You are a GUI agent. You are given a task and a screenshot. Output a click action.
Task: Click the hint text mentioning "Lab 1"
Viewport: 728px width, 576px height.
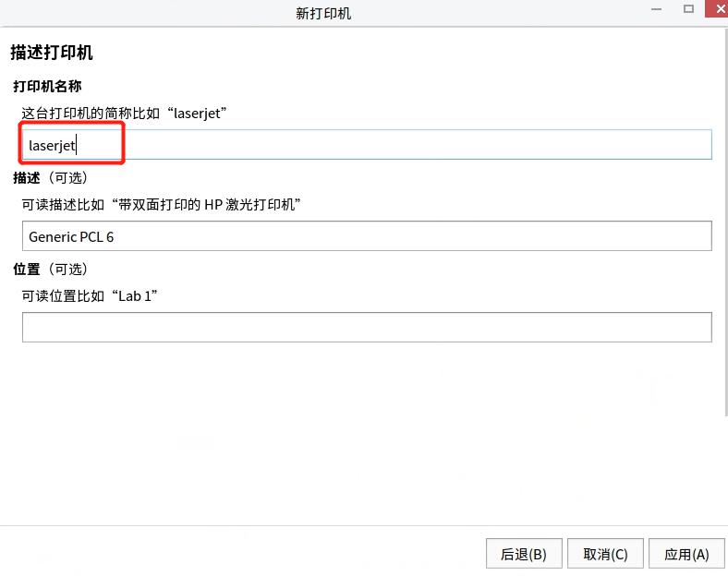(89, 296)
